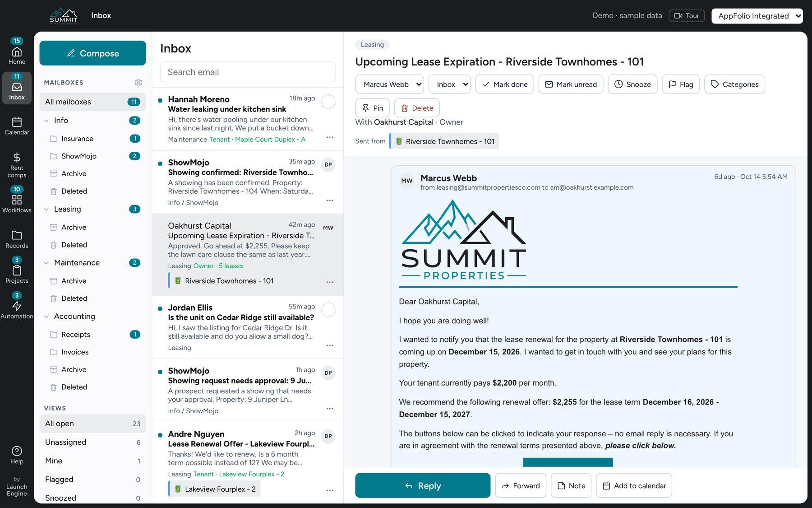The height and width of the screenshot is (508, 812).
Task: Open the Marcus Webb assignee dropdown
Action: 392,84
